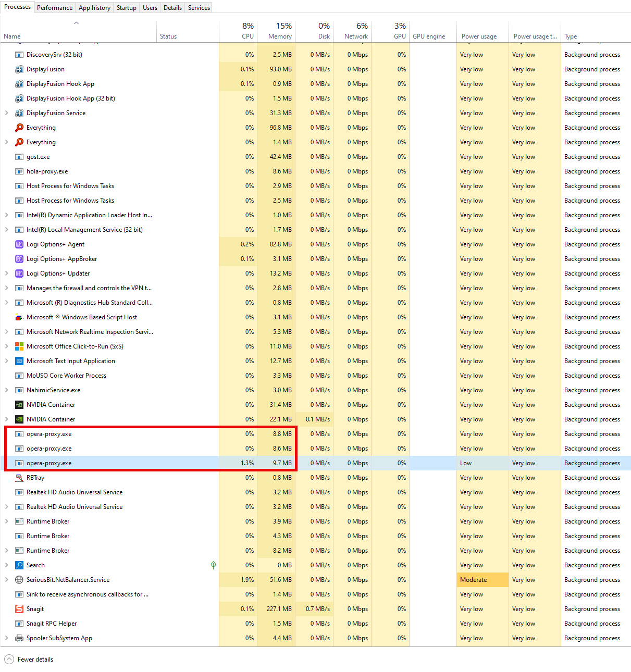Click the Moderate power usage cell

point(482,580)
